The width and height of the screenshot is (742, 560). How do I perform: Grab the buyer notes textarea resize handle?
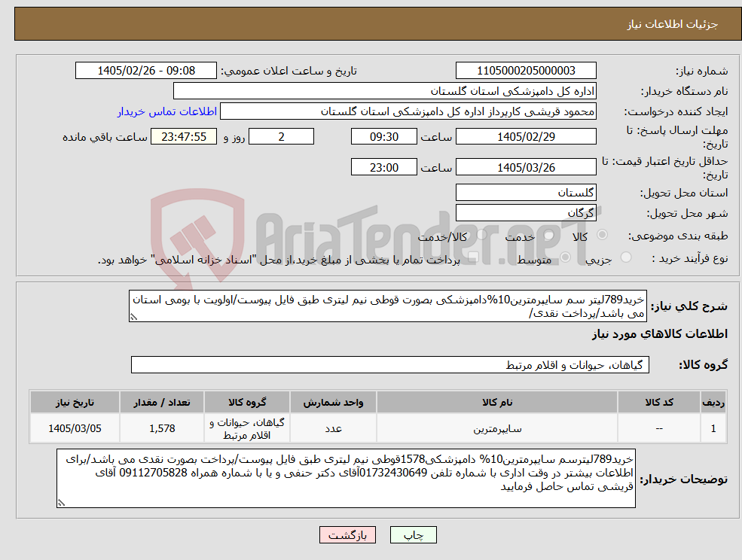(x=61, y=504)
